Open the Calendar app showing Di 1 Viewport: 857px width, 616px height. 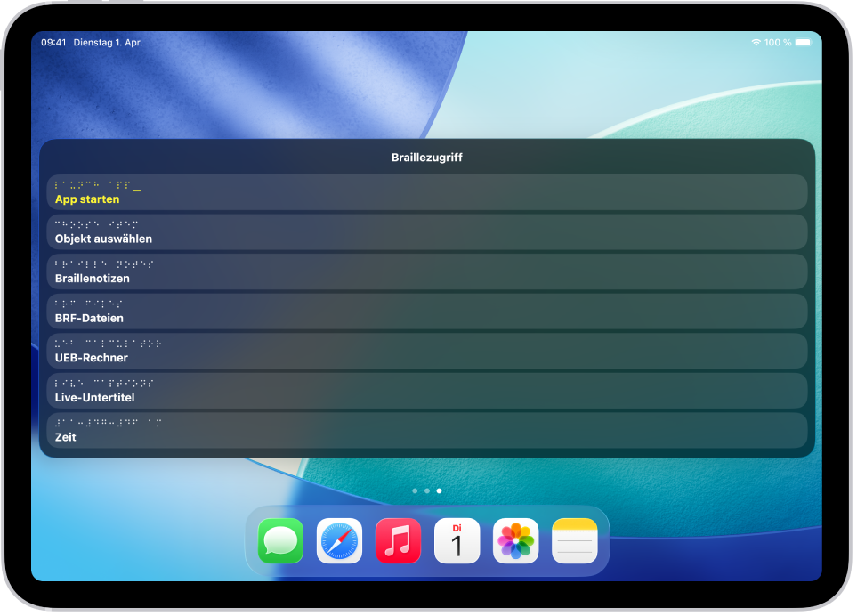point(456,540)
